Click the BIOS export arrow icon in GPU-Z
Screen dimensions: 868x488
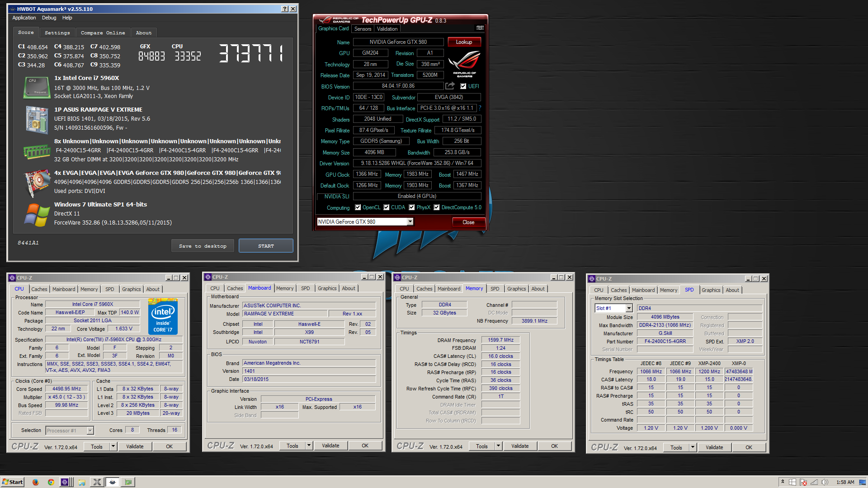pyautogui.click(x=450, y=86)
